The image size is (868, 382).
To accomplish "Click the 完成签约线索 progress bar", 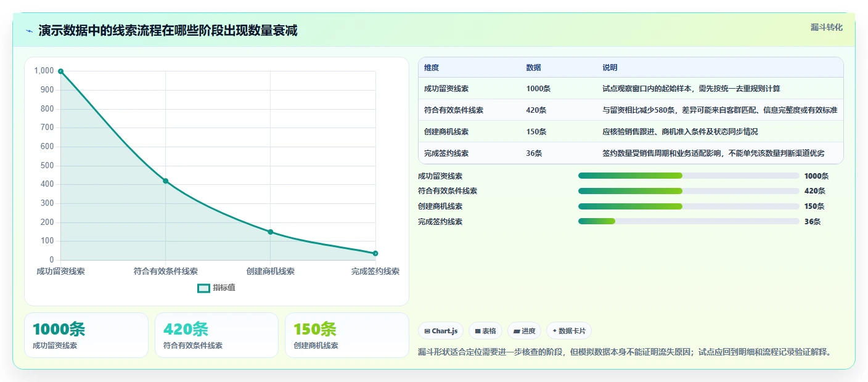I will point(689,221).
